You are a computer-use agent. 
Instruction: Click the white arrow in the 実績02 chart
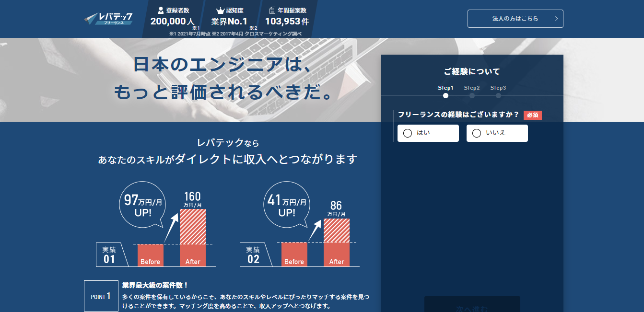tap(315, 231)
